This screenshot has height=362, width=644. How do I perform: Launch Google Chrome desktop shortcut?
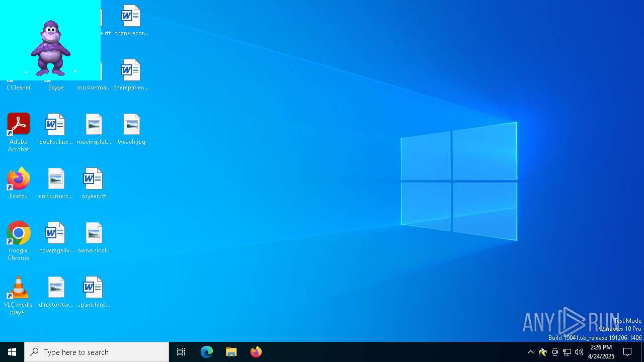[x=19, y=241]
